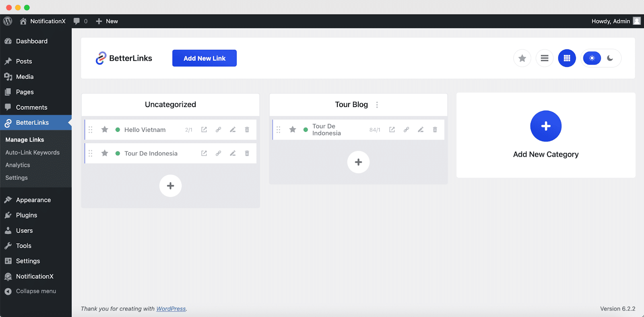Open Media menu in sidebar
644x317 pixels.
point(36,76)
